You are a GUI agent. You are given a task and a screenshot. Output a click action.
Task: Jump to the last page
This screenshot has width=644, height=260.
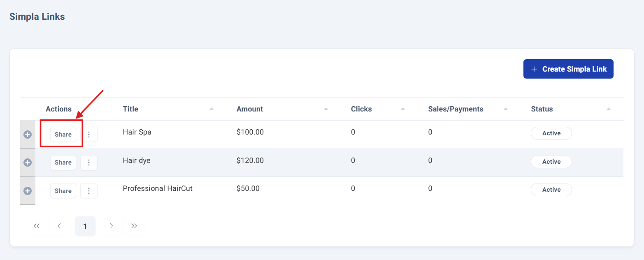pyautogui.click(x=134, y=226)
